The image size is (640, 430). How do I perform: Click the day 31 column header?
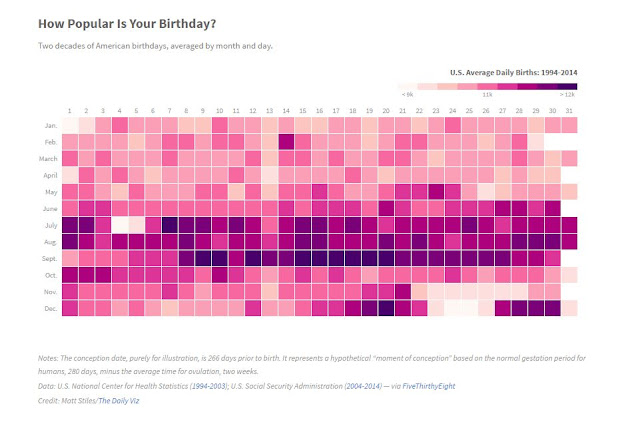569,111
